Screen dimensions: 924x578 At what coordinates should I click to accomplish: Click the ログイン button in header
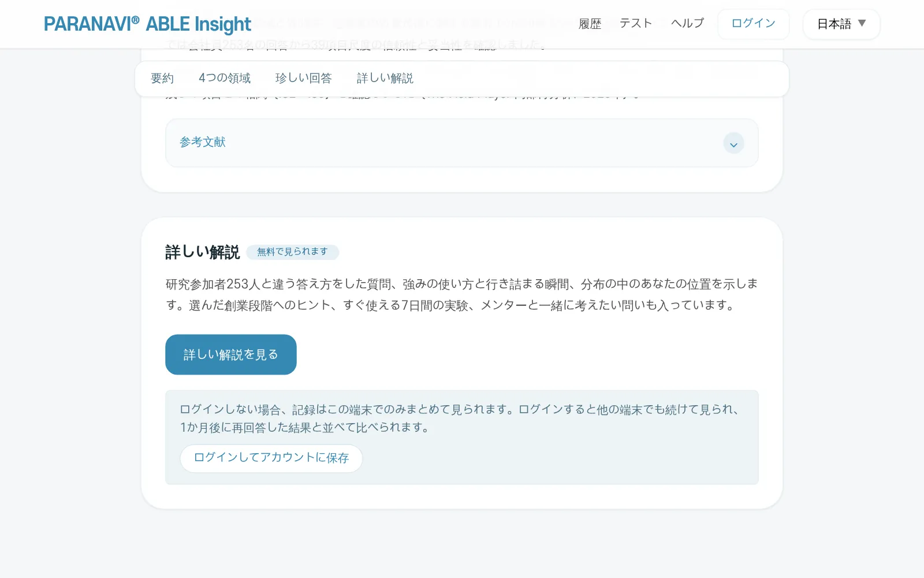753,24
